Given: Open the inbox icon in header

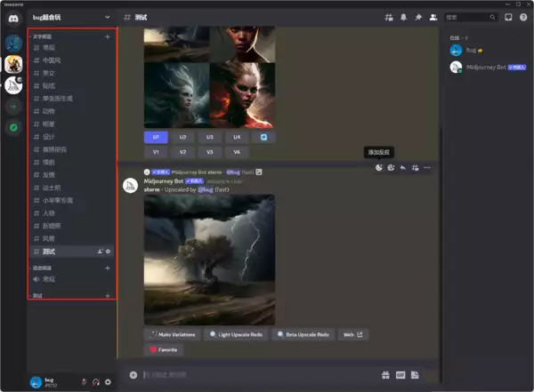Looking at the screenshot, I should 508,17.
